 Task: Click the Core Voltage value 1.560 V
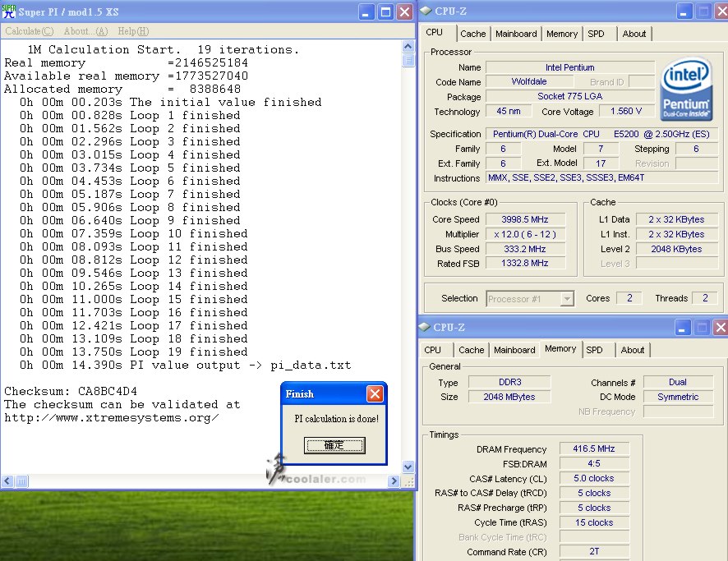point(626,112)
